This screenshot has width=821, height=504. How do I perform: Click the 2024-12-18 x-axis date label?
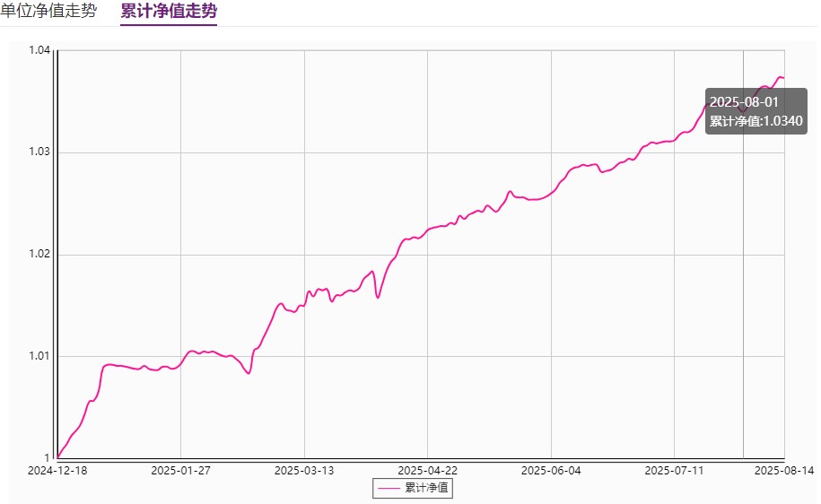tap(57, 470)
